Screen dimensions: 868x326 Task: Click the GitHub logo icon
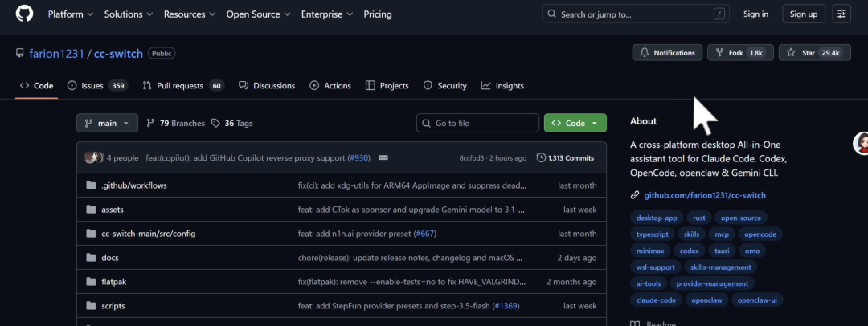pos(24,14)
